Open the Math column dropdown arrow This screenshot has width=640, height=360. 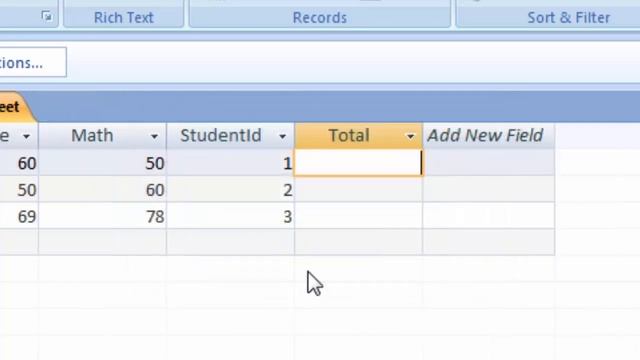point(154,136)
